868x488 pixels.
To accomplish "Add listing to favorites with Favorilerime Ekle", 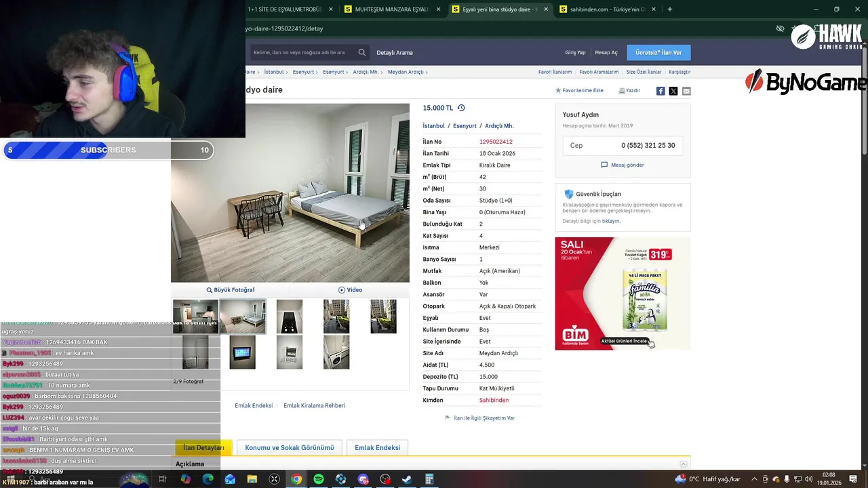I will [x=579, y=90].
